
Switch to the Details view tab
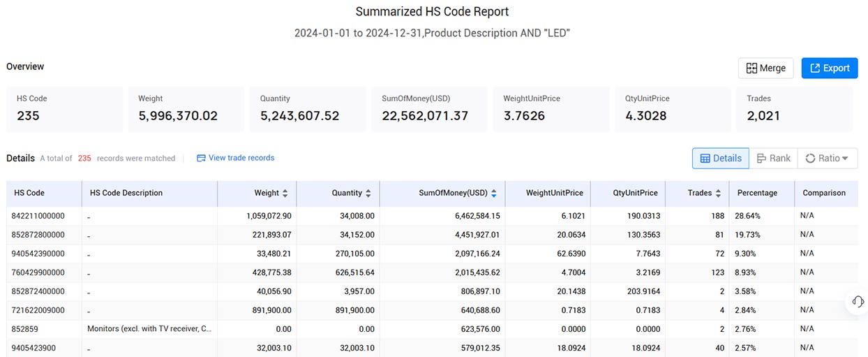(721, 158)
